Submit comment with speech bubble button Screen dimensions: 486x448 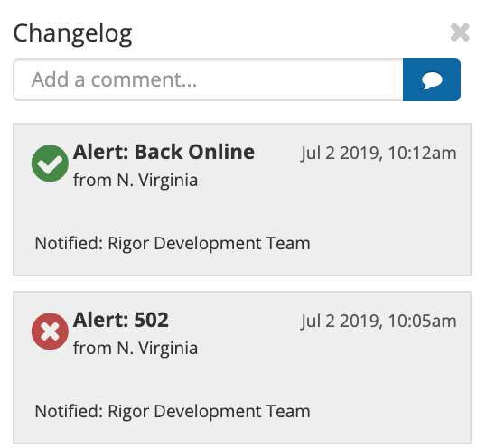point(432,79)
